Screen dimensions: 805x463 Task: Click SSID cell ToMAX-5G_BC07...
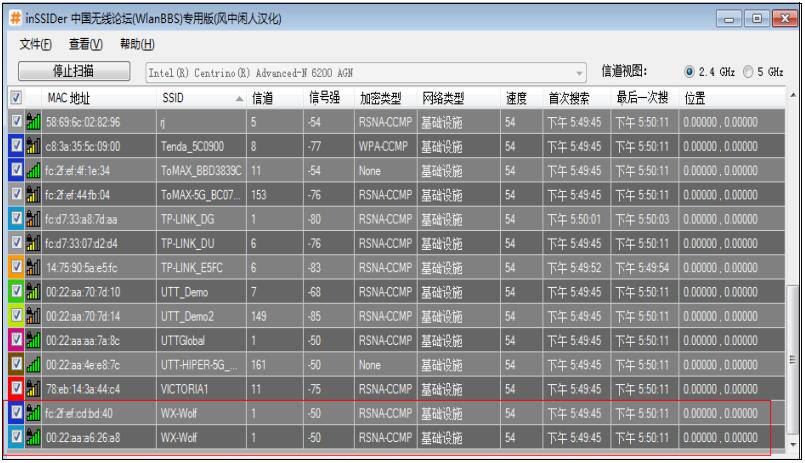coord(200,195)
